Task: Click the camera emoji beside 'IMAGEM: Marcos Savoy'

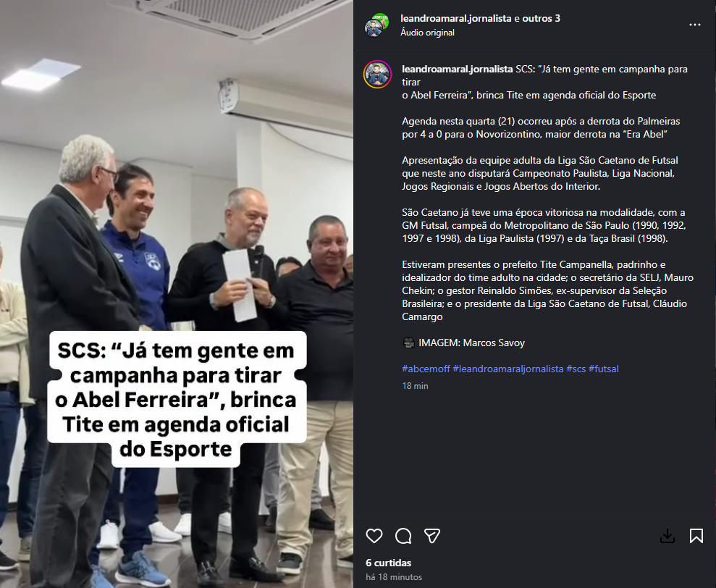Action: coord(409,343)
